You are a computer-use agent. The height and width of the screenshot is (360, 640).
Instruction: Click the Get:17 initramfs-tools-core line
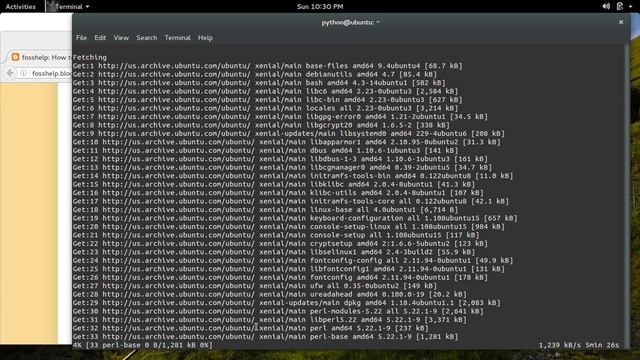[x=291, y=201]
